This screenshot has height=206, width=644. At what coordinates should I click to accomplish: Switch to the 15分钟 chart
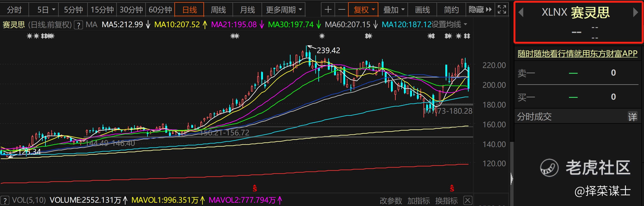tap(102, 10)
